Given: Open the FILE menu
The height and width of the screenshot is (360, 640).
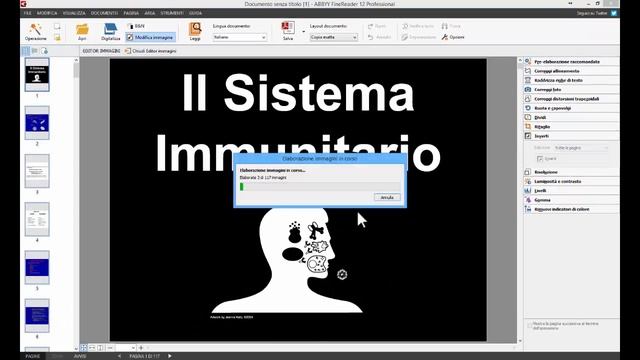Looking at the screenshot, I should coord(27,13).
